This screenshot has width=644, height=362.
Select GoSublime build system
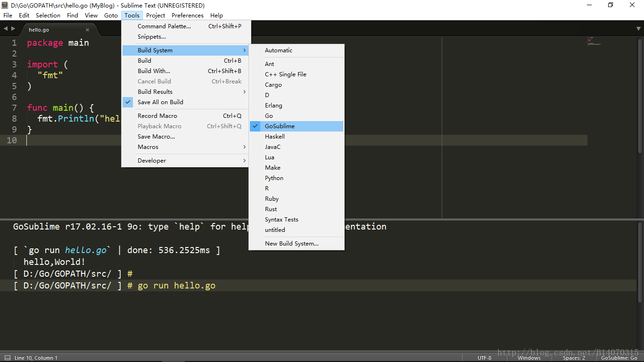click(x=280, y=126)
